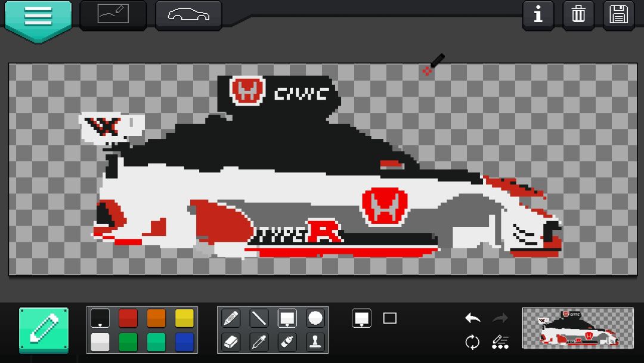The image size is (644, 363).
Task: Pick the white color swatch
Action: click(100, 342)
